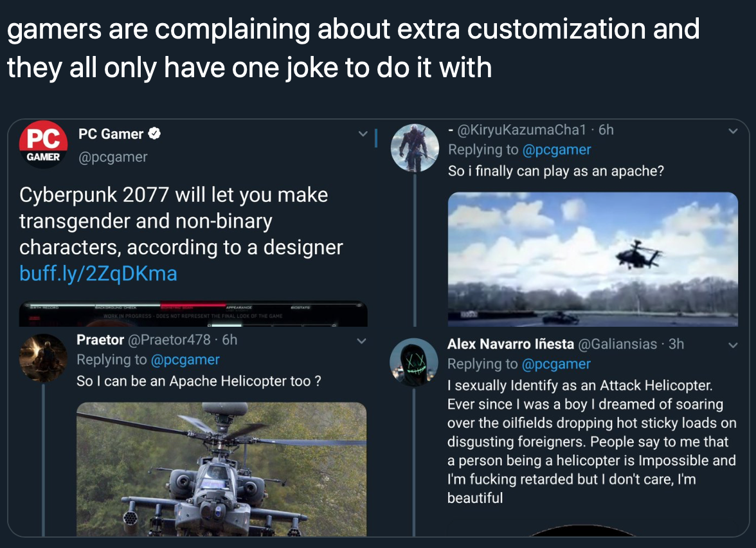Viewport: 756px width, 548px height.
Task: Expand PC Gamer tweet options chevron
Action: (x=363, y=134)
